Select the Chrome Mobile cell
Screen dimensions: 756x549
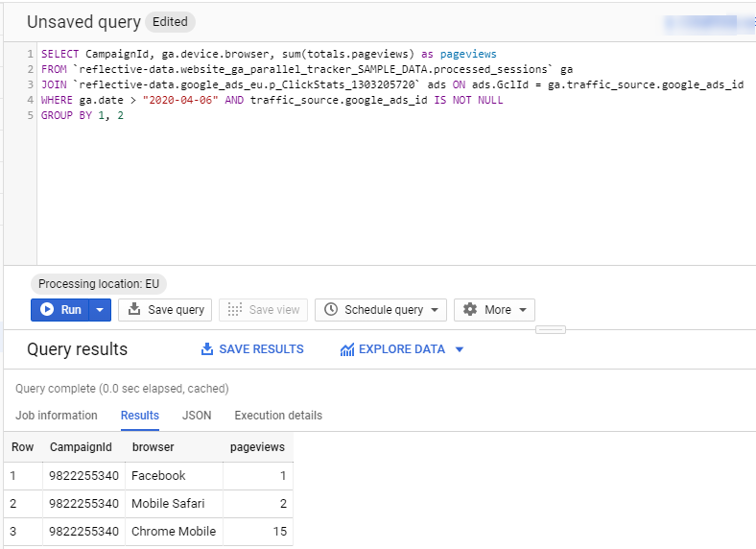click(174, 532)
